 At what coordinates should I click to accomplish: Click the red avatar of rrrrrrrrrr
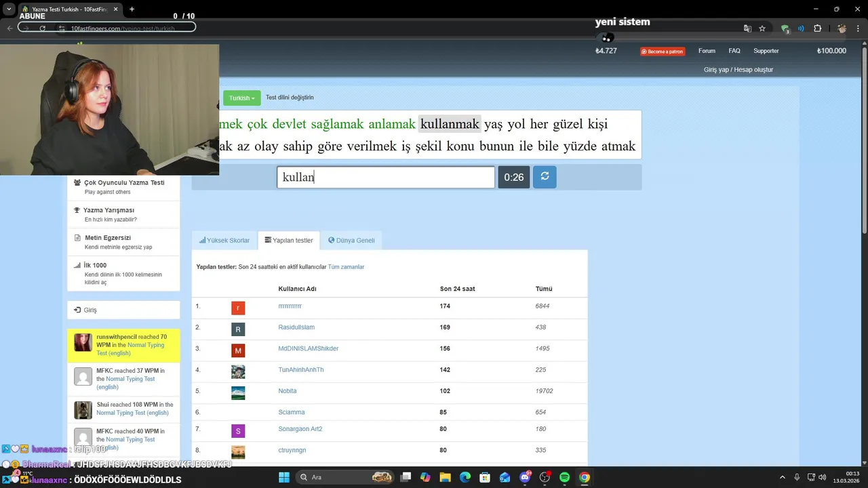click(x=238, y=308)
